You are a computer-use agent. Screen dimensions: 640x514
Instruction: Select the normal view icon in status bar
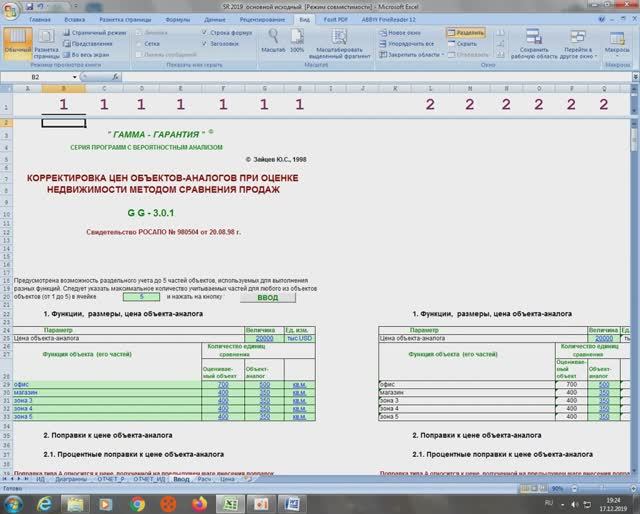(x=524, y=488)
